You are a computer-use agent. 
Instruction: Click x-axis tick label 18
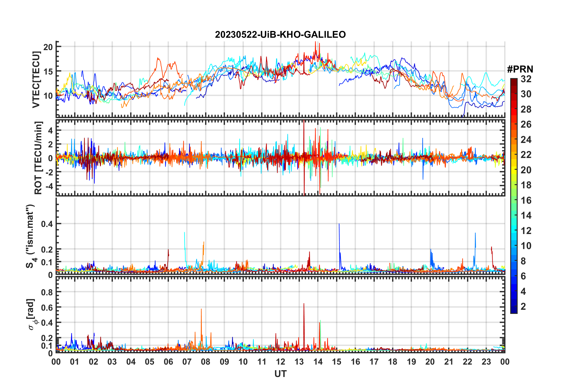[393, 362]
